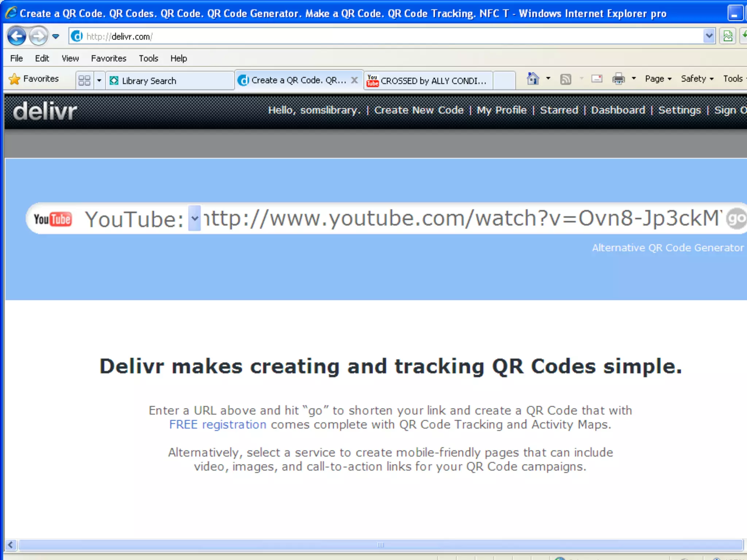Click the Alternative QR Code Generator link

[x=667, y=248]
